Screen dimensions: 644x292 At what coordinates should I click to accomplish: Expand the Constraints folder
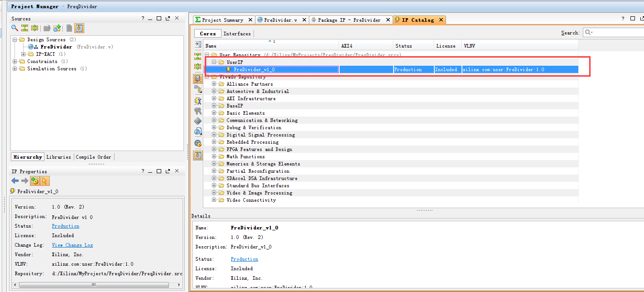coord(15,62)
